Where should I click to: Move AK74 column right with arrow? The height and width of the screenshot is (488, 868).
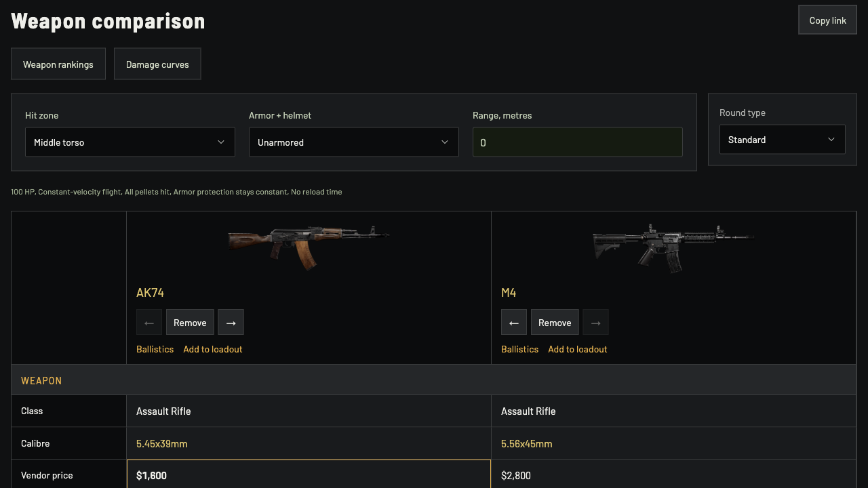coord(231,323)
